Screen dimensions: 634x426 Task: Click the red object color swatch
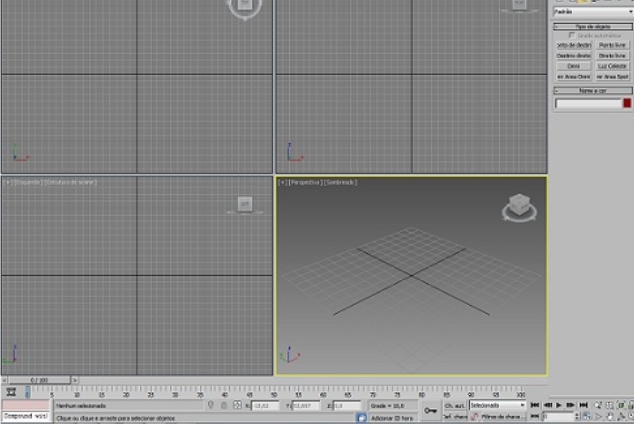(627, 103)
